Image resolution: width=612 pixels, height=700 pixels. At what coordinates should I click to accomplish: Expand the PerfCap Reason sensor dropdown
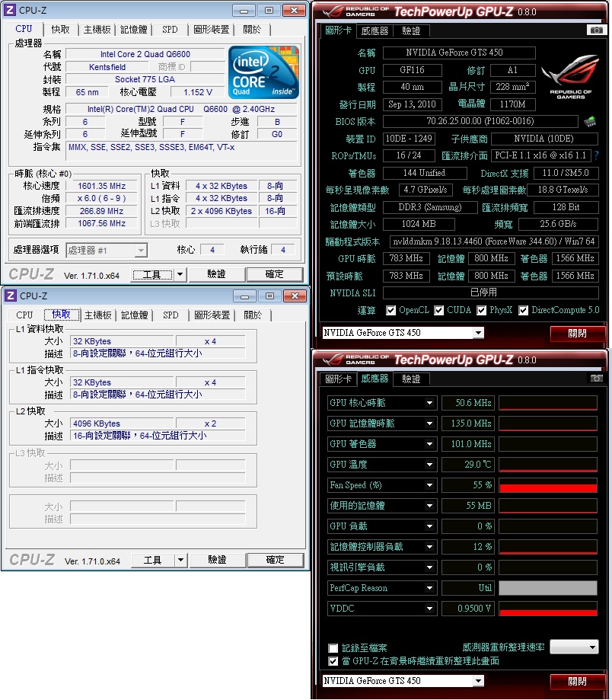(x=429, y=587)
